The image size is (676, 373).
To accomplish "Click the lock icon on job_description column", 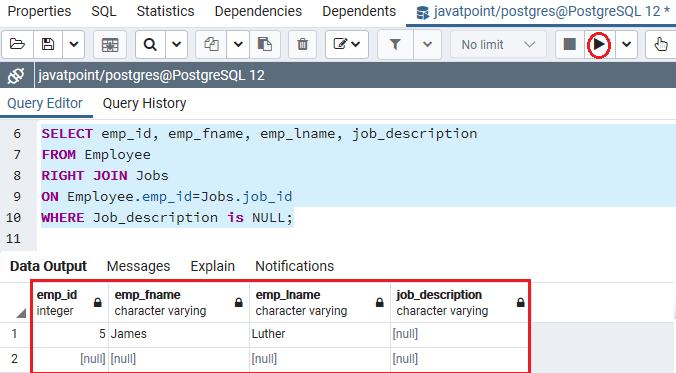I will tap(521, 303).
